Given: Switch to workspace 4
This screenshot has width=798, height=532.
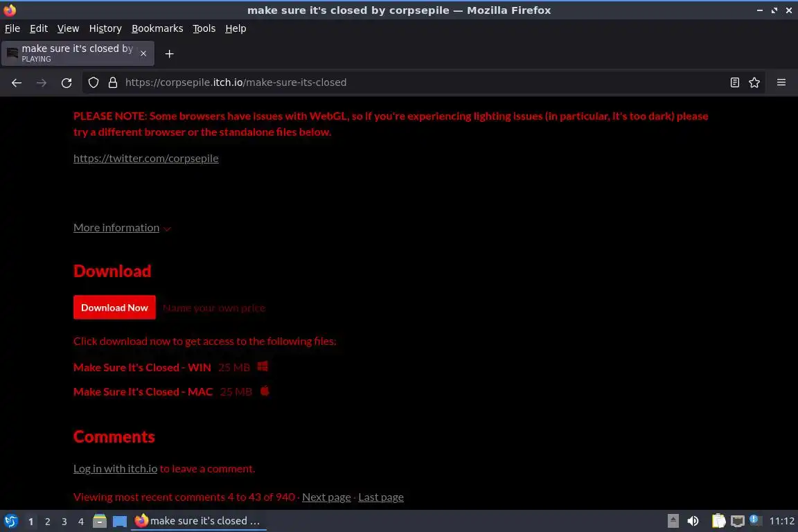Looking at the screenshot, I should (81, 522).
